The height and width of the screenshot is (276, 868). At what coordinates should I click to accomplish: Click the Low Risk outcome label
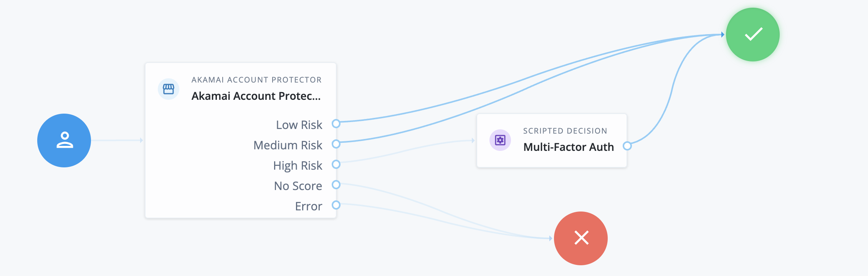point(299,124)
